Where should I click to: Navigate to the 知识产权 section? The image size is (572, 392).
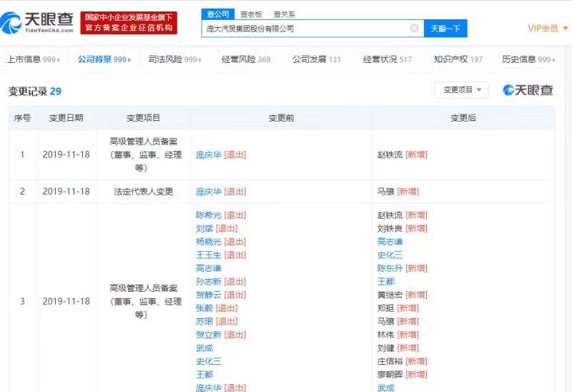[458, 59]
